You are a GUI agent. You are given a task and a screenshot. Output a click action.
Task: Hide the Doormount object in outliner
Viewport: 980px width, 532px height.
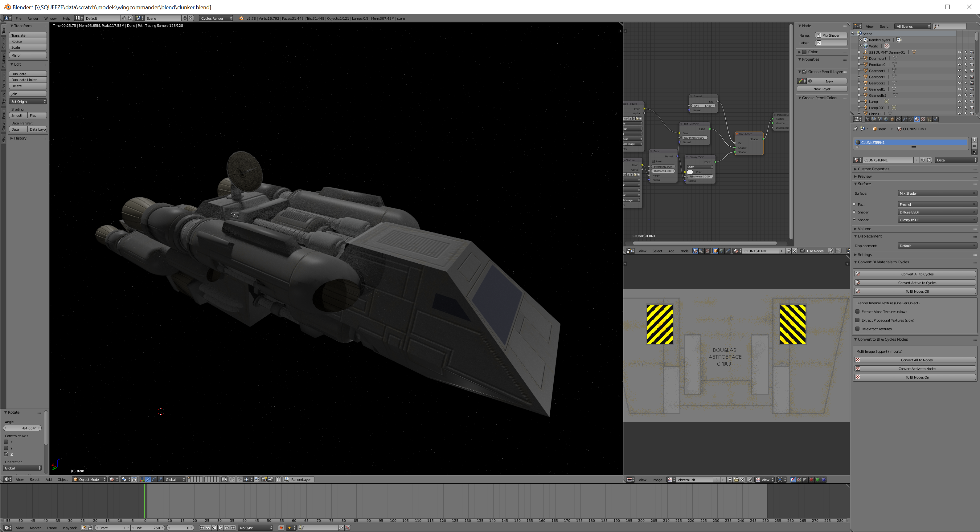[959, 59]
